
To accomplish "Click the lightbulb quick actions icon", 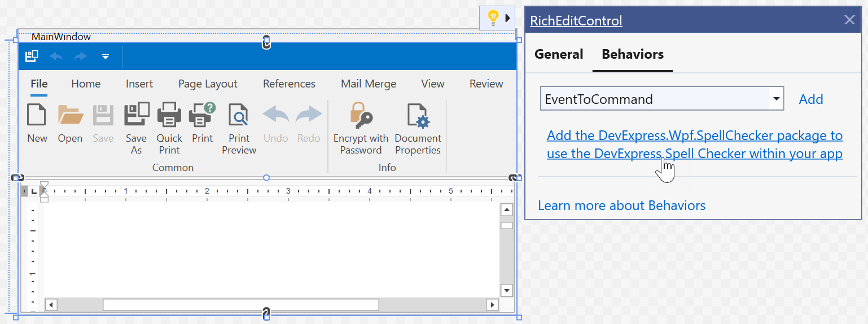I will (493, 18).
